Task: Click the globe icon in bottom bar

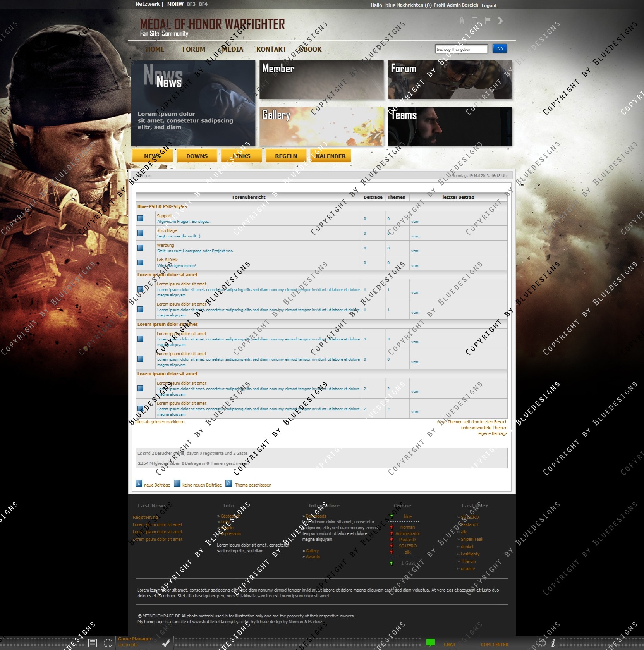Action: [x=108, y=643]
